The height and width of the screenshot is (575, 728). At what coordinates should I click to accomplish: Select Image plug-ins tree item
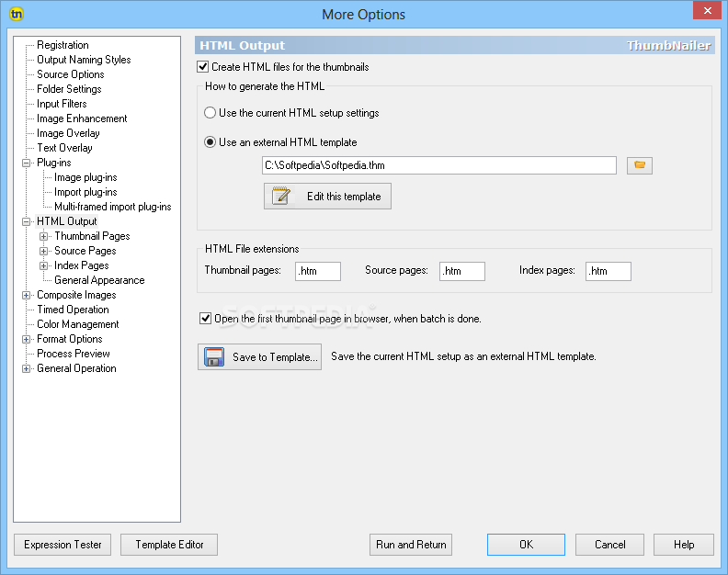click(85, 177)
